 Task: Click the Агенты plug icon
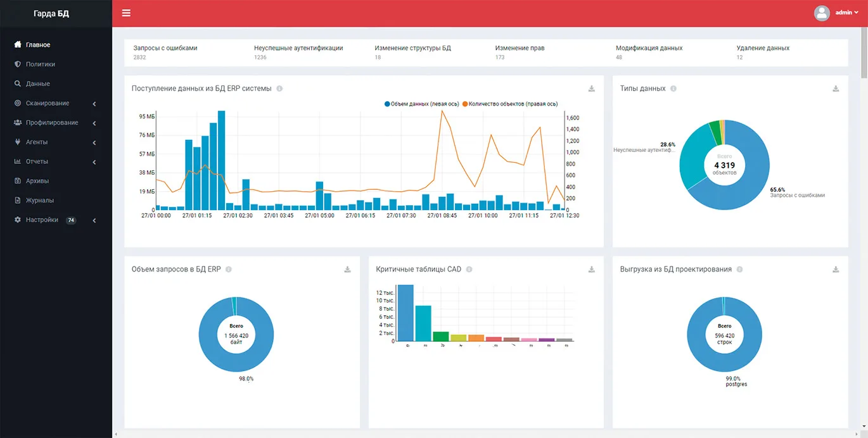tap(18, 142)
